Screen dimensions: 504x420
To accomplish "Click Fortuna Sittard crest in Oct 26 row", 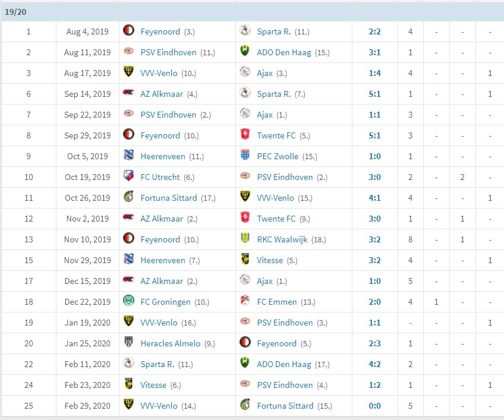I will pyautogui.click(x=128, y=197).
